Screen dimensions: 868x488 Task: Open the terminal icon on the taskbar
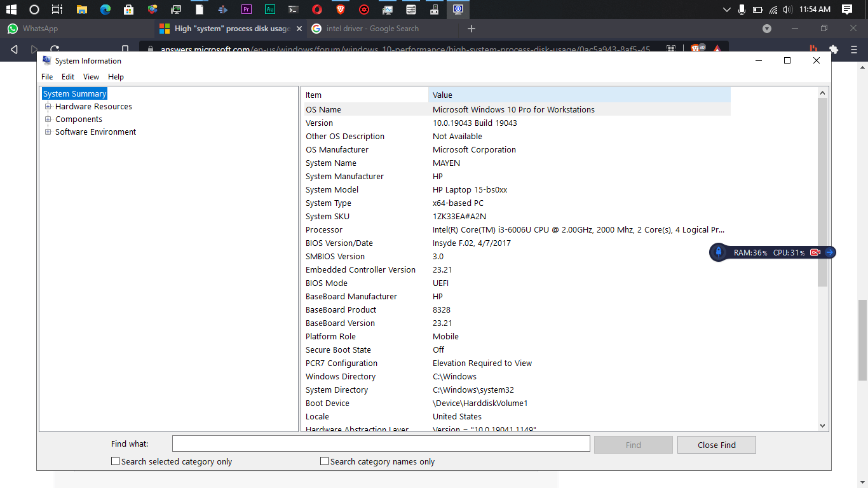point(293,10)
